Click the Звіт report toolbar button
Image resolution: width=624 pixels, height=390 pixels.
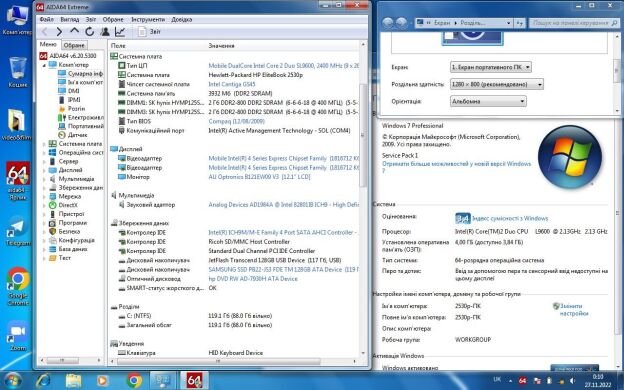tap(149, 31)
